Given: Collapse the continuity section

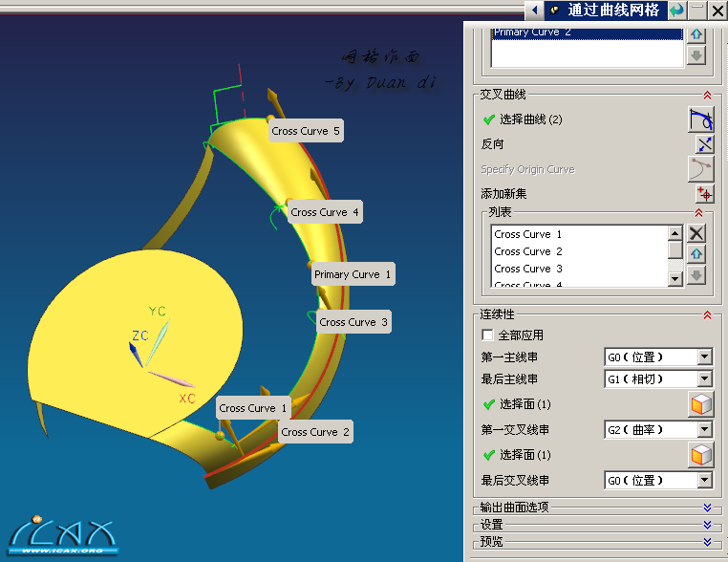Looking at the screenshot, I should coord(707,314).
